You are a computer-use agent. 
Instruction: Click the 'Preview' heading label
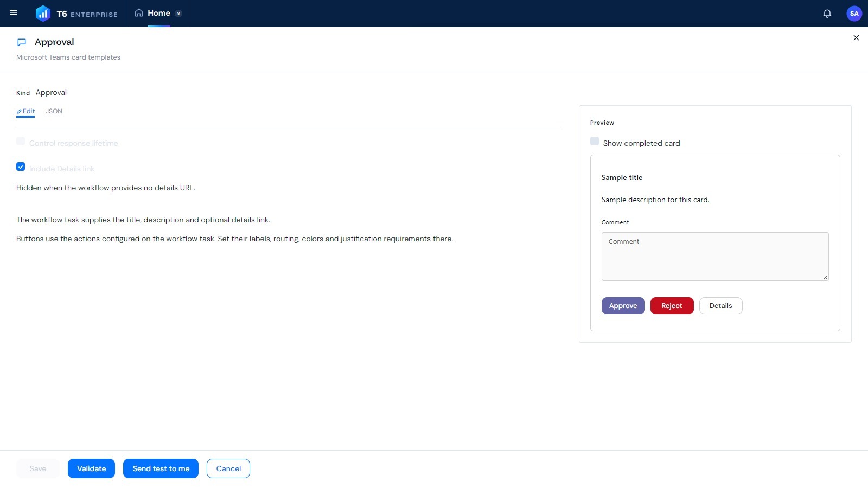[x=602, y=123]
